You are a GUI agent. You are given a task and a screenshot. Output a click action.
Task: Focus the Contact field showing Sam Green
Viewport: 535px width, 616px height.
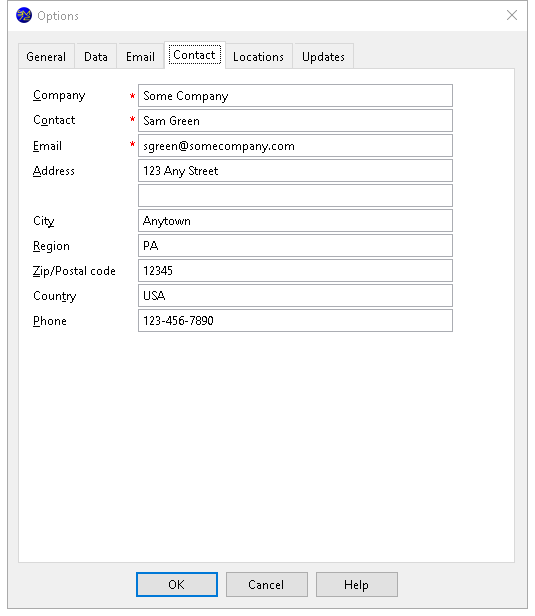tap(295, 121)
